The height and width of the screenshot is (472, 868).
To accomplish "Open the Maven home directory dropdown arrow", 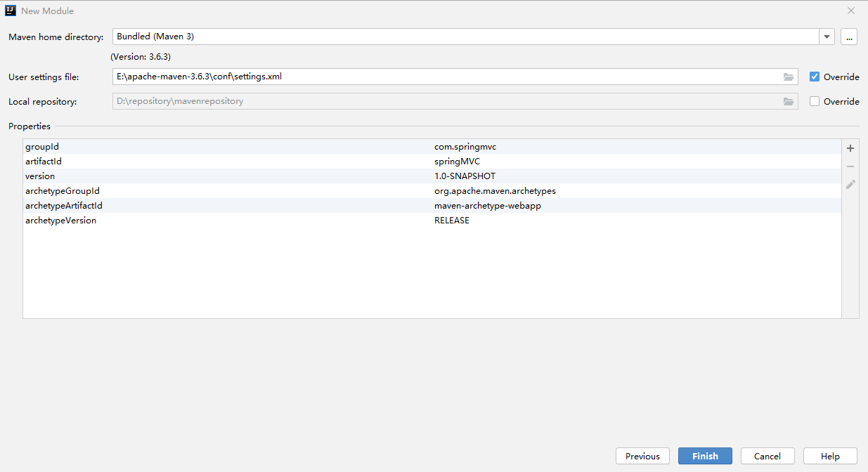I will point(827,37).
